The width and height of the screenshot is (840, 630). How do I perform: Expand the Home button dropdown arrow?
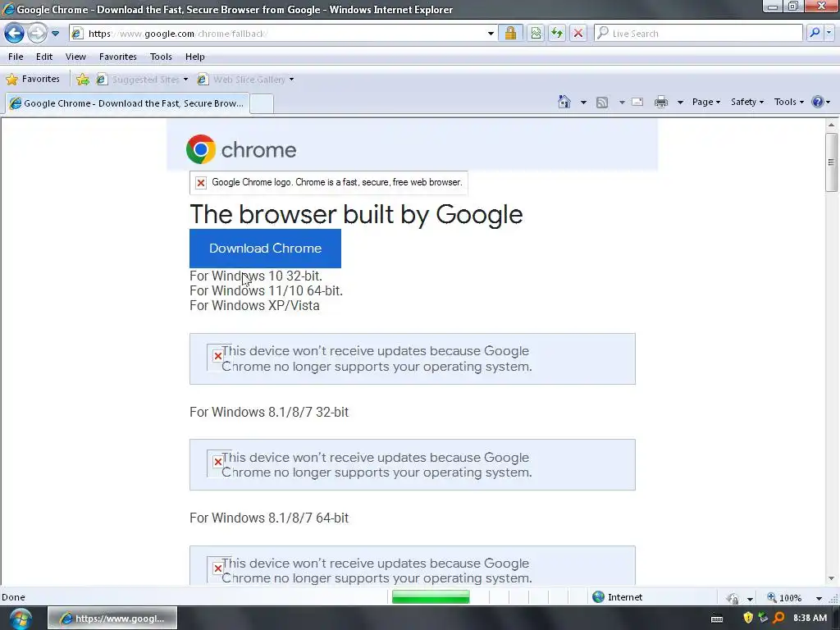583,103
